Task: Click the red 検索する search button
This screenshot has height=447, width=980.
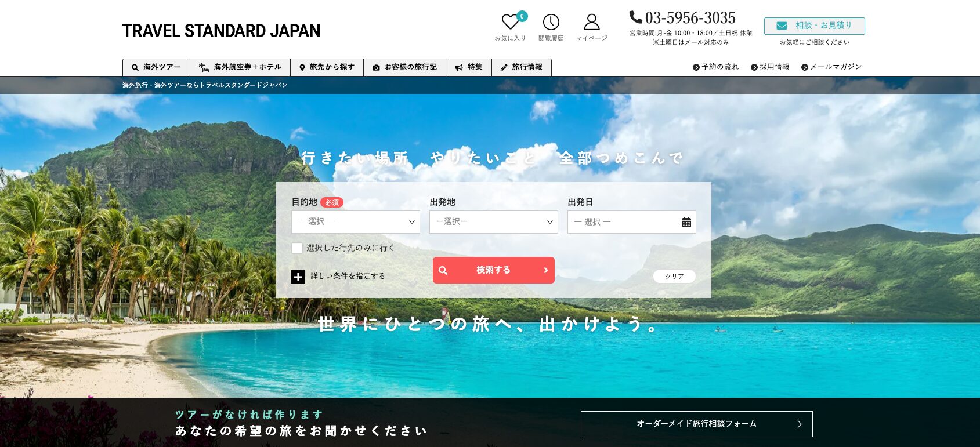Action: pyautogui.click(x=493, y=270)
